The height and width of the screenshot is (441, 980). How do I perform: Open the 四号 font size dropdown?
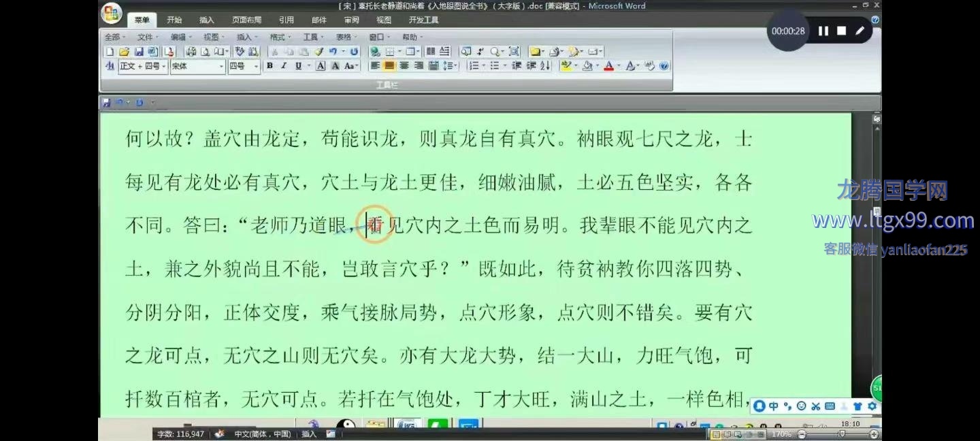[x=256, y=66]
